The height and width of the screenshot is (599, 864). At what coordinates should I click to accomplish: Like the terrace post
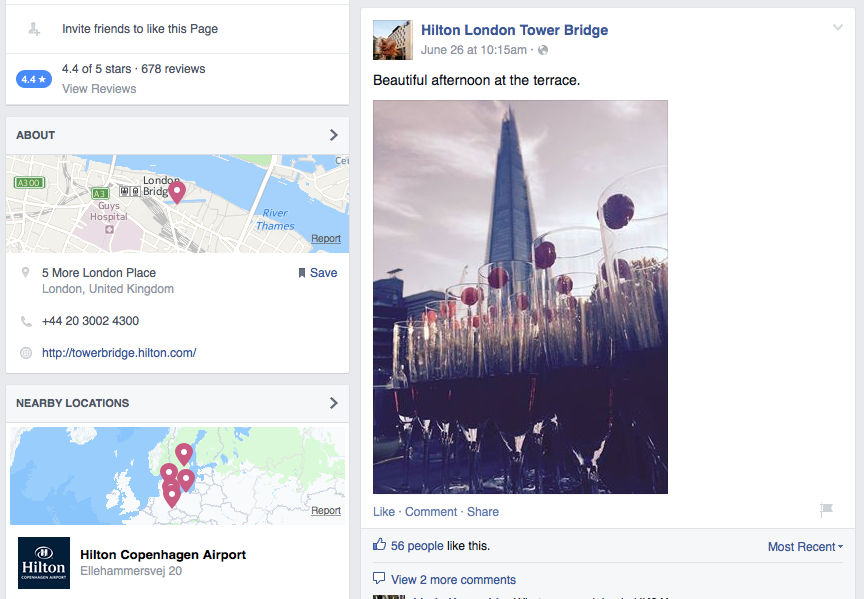[383, 511]
